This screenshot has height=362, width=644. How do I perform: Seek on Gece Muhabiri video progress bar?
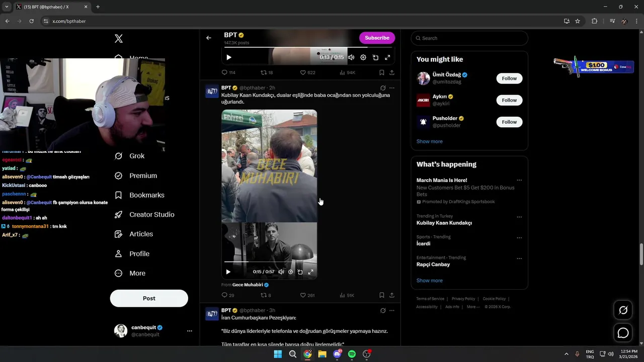(269, 262)
